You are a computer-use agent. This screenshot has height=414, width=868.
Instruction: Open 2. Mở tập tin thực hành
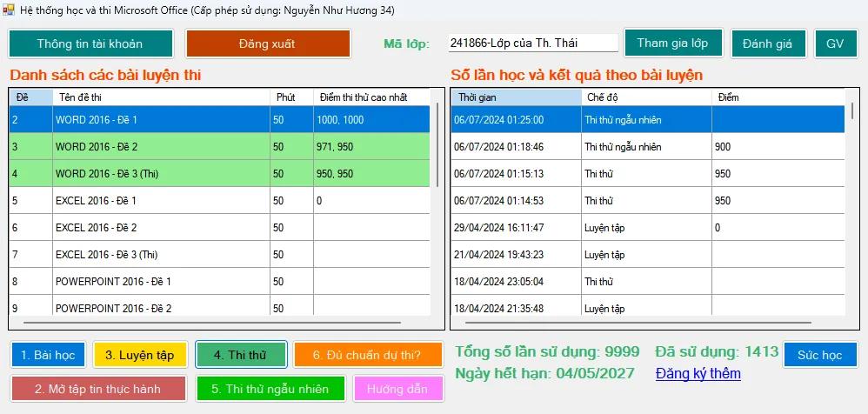pos(98,389)
